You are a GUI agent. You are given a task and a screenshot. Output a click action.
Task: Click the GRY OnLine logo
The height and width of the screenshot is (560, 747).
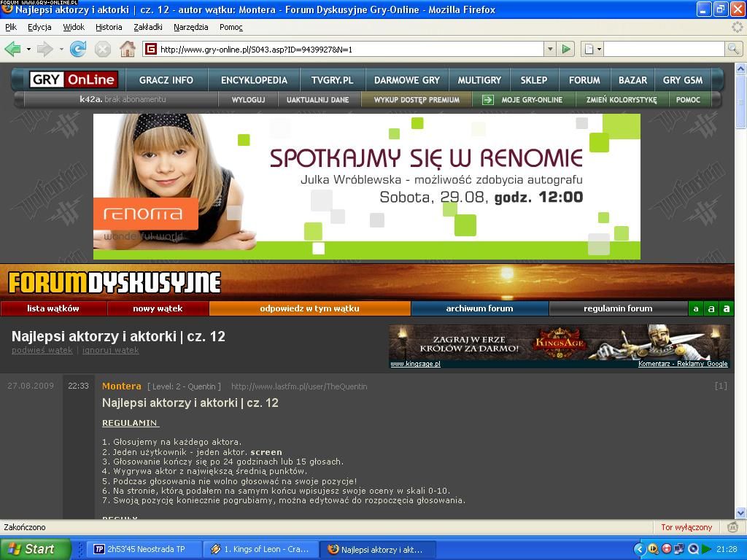pos(74,80)
